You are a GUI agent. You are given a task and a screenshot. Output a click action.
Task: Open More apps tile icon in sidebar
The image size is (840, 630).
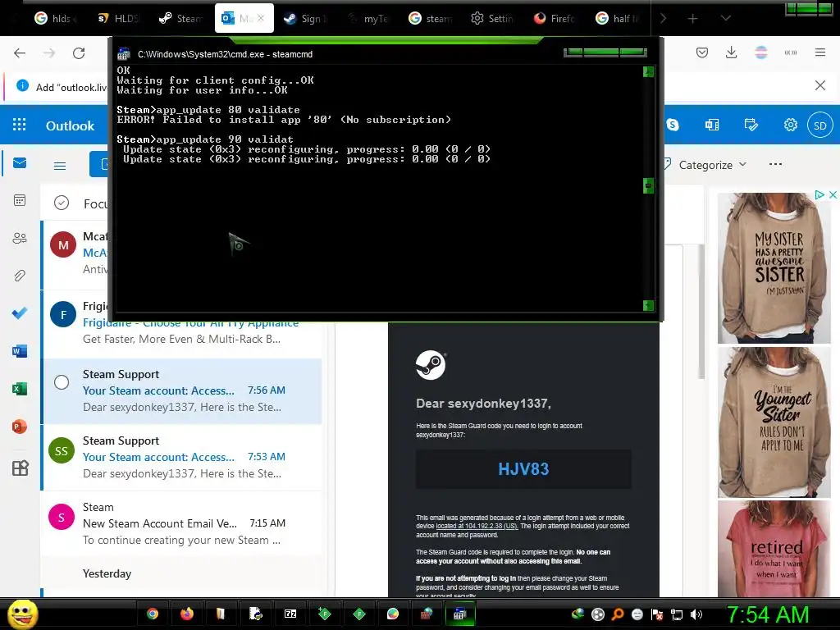20,468
